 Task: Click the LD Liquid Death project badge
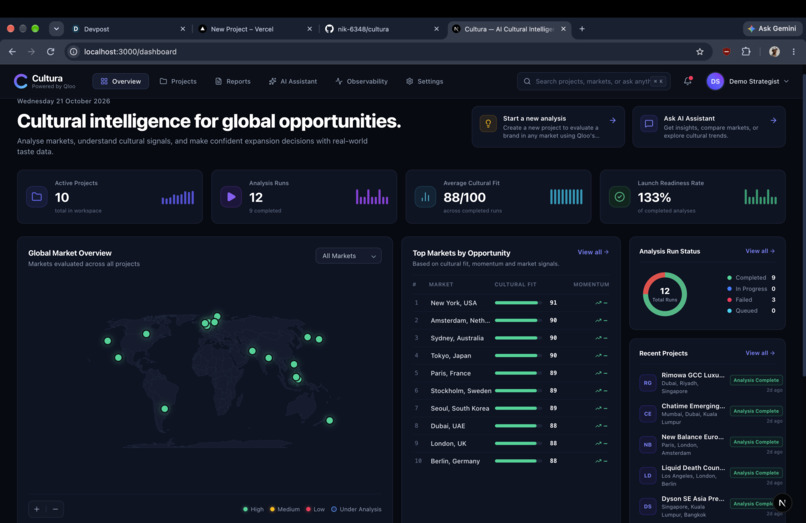click(x=648, y=475)
